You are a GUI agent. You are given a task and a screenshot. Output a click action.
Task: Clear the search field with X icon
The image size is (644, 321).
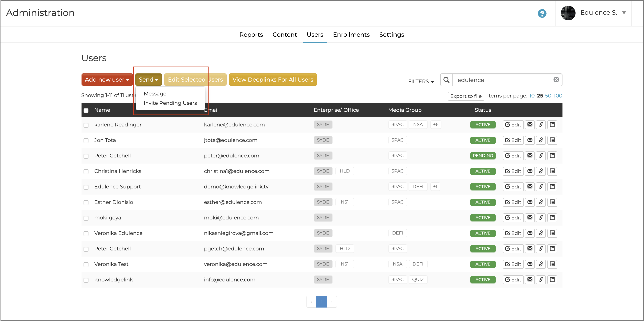click(x=556, y=80)
